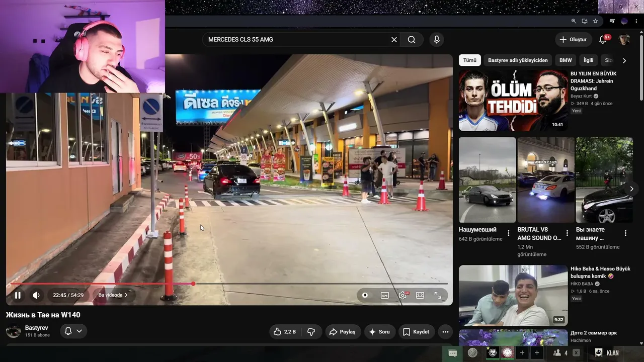Open the account avatar menu

click(x=624, y=39)
